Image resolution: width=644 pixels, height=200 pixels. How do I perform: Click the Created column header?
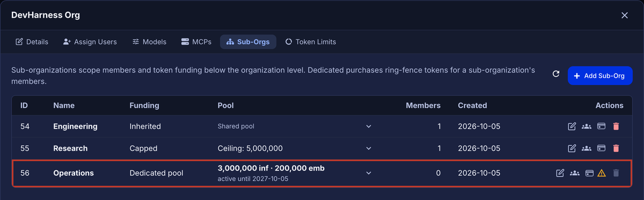[472, 105]
